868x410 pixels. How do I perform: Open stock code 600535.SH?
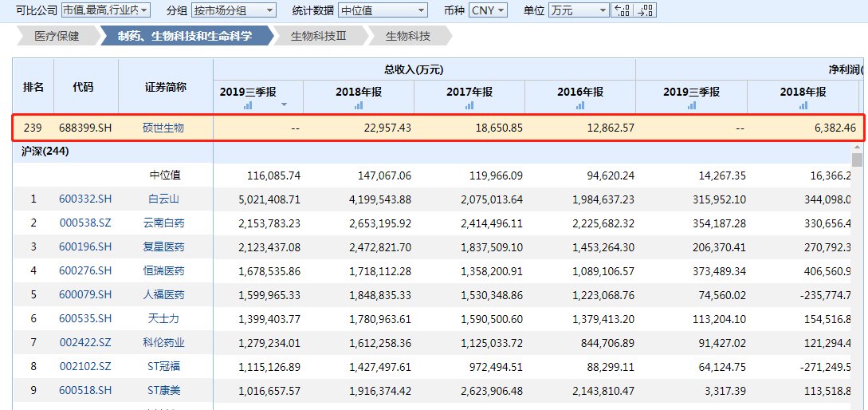[85, 318]
